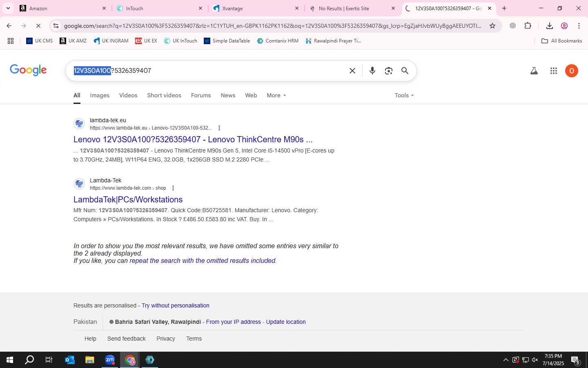Open Terms footer link
The image size is (588, 368).
pos(194,339)
